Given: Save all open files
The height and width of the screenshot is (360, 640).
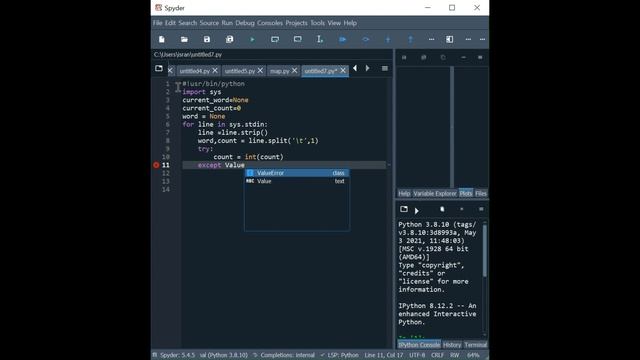Looking at the screenshot, I should (229, 39).
